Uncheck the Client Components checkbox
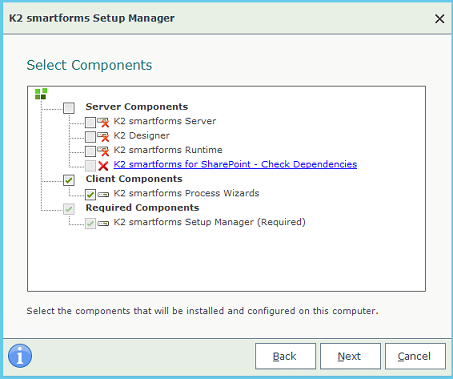The image size is (453, 379). pos(69,180)
